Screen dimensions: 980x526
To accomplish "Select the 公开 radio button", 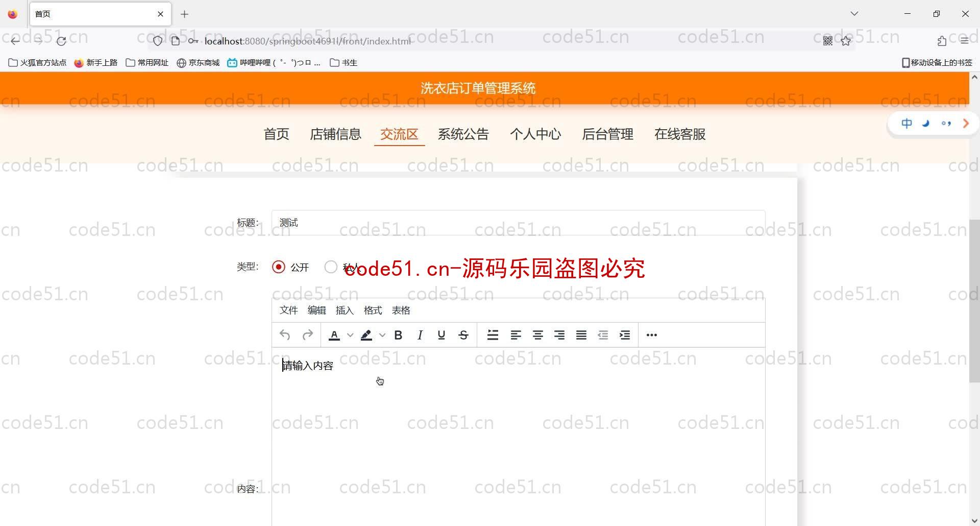I will 279,267.
